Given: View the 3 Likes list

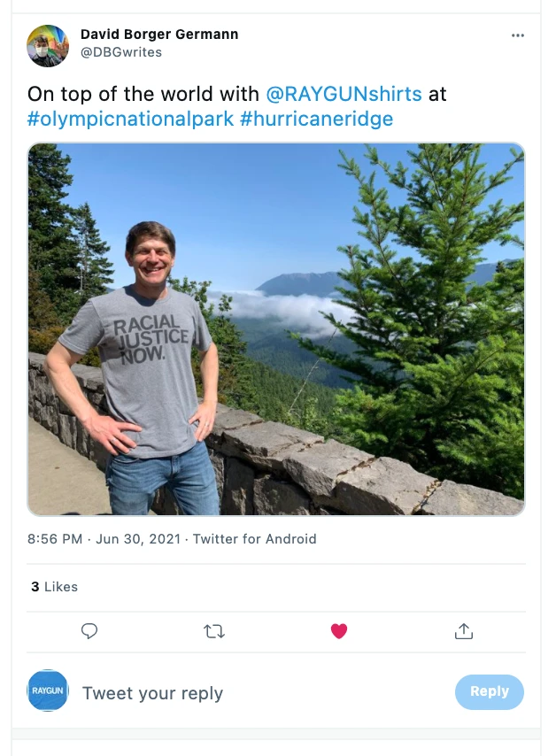Looking at the screenshot, I should [x=55, y=587].
